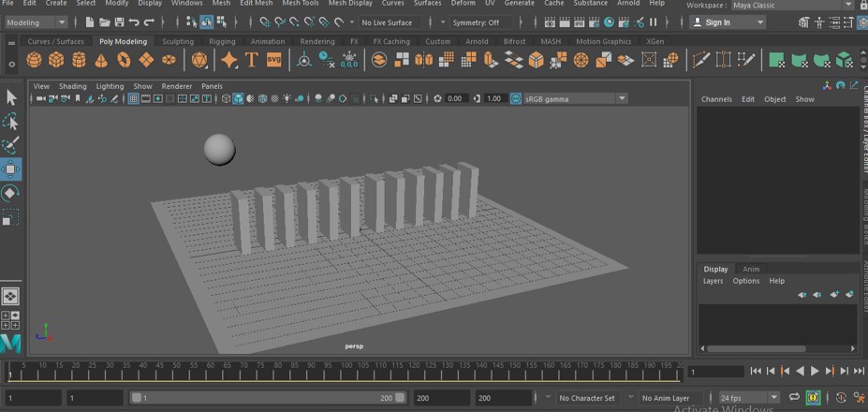
Task: Create a polygon cylinder from the shelf
Action: (79, 59)
